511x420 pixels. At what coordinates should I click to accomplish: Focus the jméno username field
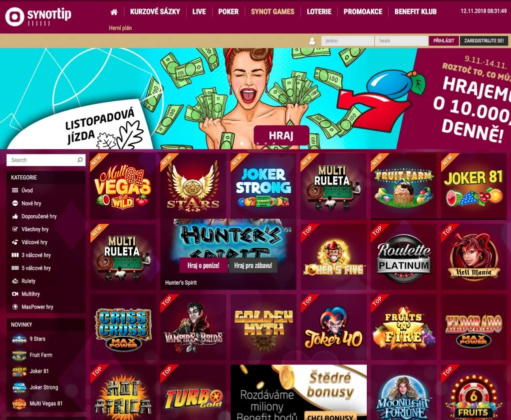(x=348, y=41)
